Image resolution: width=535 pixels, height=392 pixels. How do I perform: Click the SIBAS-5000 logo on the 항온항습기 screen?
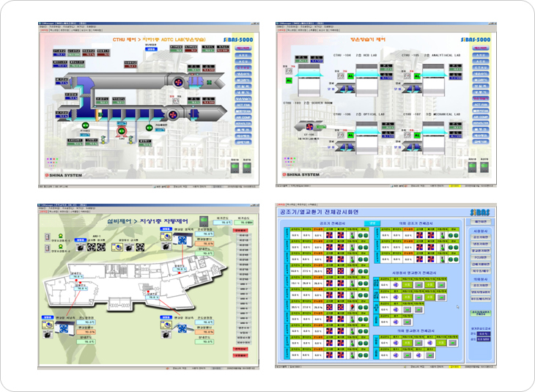(x=477, y=38)
